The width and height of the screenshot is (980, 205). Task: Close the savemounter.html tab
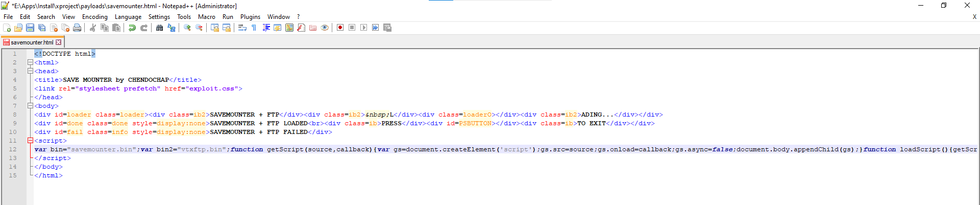59,42
